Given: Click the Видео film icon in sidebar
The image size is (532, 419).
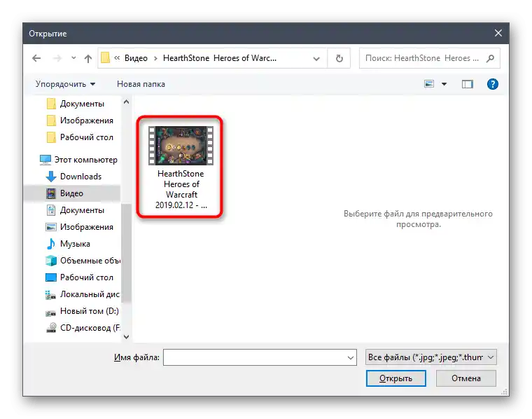Looking at the screenshot, I should click(51, 193).
